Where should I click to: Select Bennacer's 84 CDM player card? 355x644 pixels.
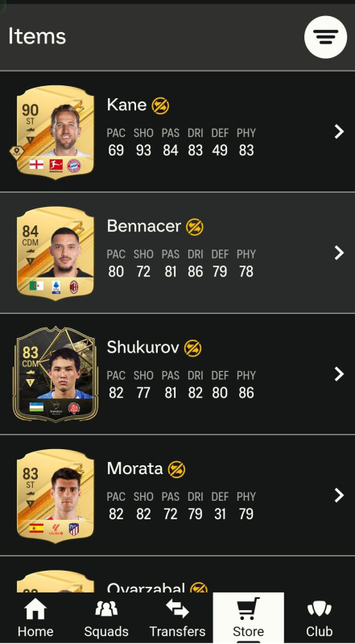pyautogui.click(x=55, y=253)
